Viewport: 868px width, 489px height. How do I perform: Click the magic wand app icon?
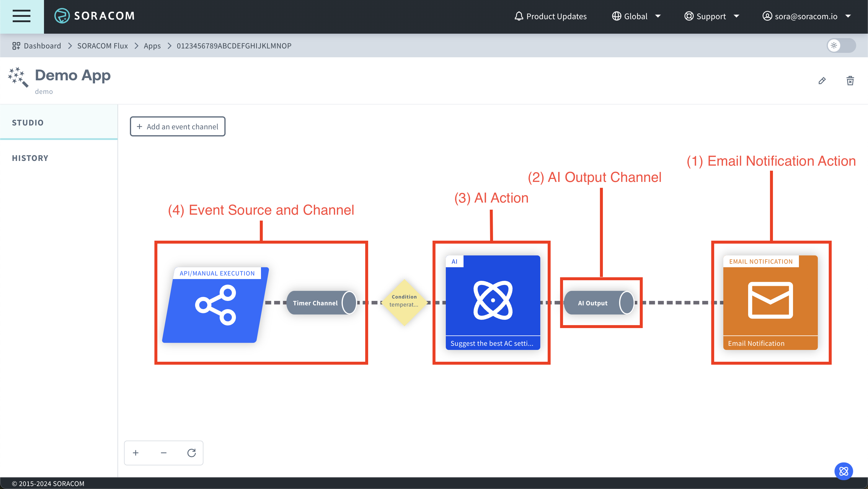pos(18,77)
